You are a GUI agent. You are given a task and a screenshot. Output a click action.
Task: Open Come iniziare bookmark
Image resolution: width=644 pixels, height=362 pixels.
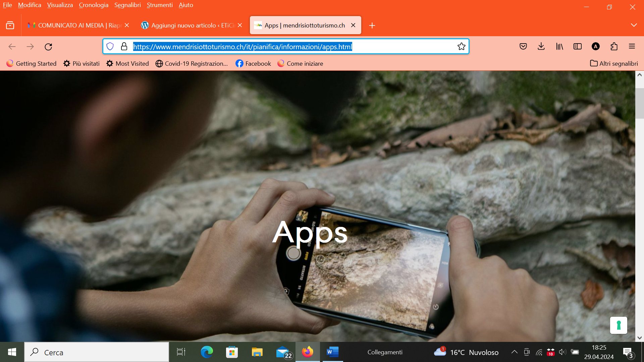coord(300,63)
